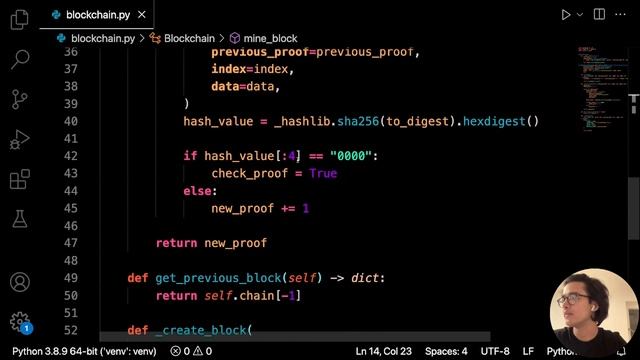Screen dimensions: 640x360
Task: Click the vertical editor scrollbar thumb
Action: click(634, 208)
